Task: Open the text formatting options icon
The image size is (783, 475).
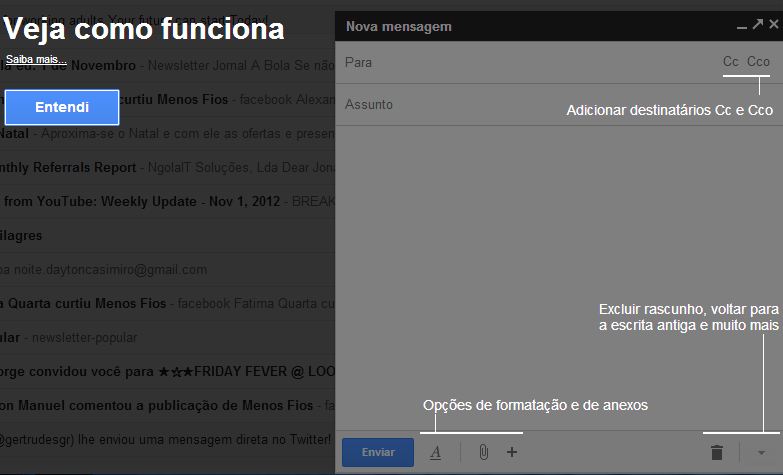Action: click(436, 452)
